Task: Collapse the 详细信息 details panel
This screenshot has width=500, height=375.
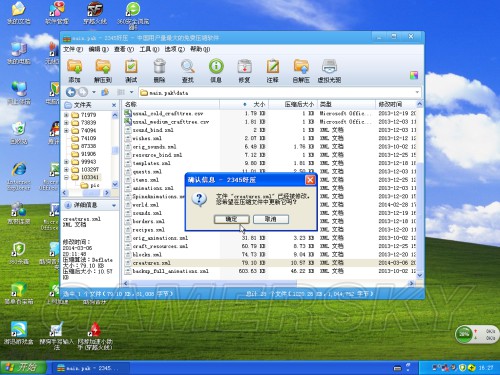Action: click(x=114, y=205)
